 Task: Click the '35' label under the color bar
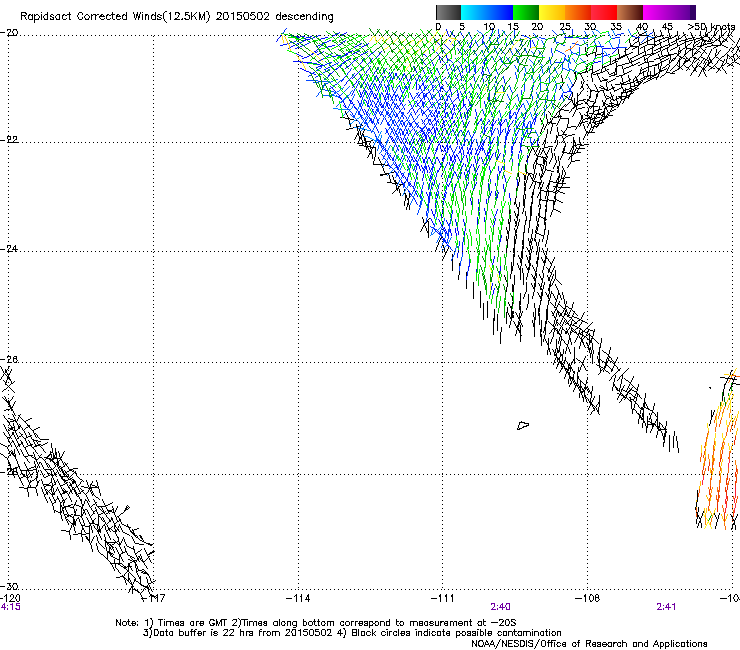pos(616,27)
